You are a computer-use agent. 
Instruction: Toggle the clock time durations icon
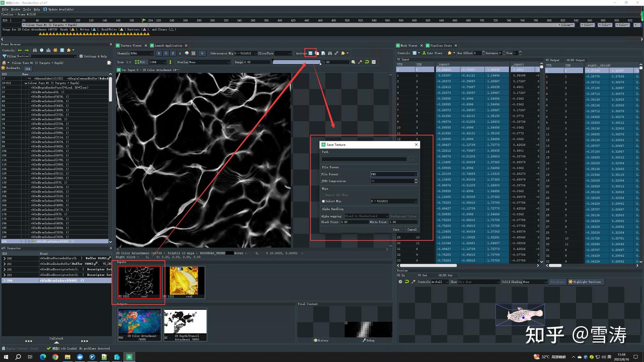click(42, 50)
